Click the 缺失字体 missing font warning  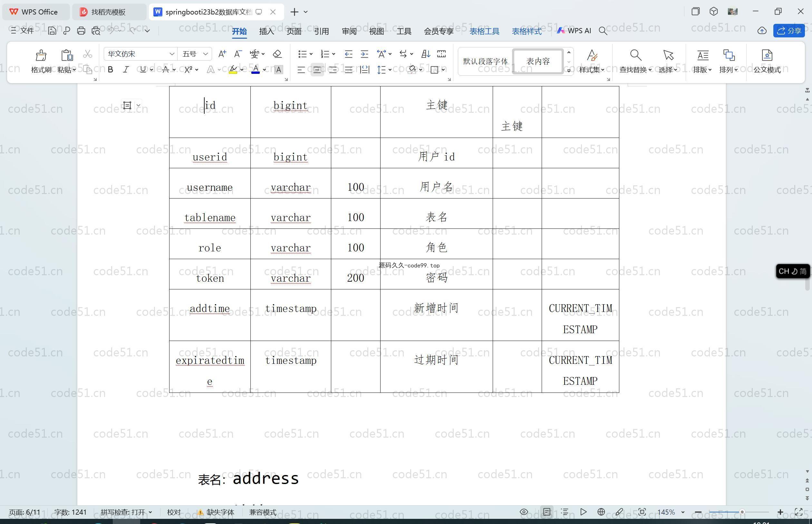pos(216,512)
